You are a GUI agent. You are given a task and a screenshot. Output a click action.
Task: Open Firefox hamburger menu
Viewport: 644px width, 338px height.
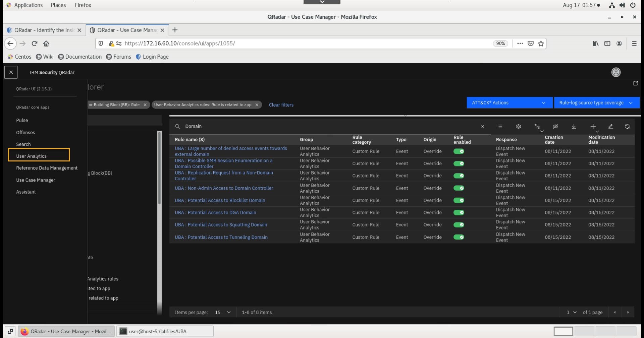634,44
